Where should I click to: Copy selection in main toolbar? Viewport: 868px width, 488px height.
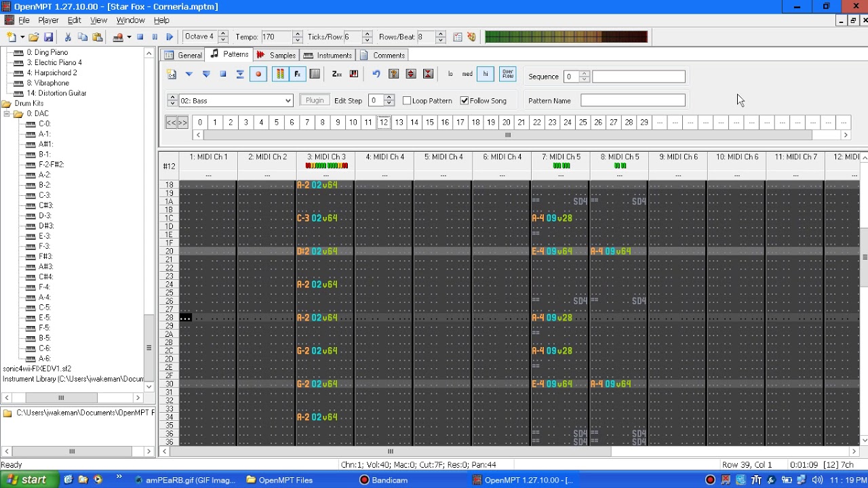pyautogui.click(x=83, y=37)
